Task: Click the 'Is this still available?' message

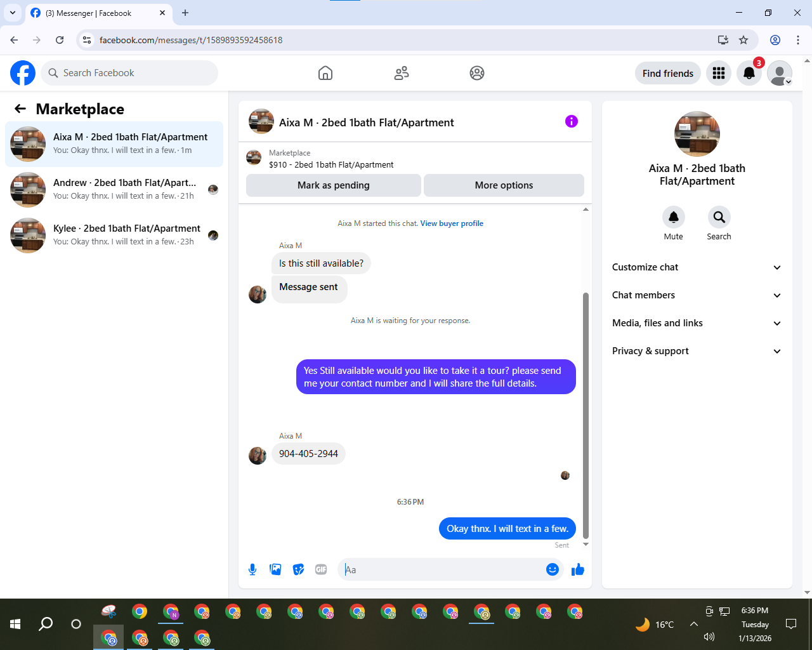Action: (x=321, y=263)
